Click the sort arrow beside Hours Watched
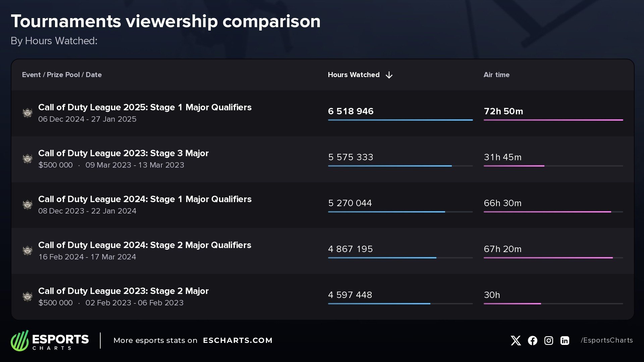Viewport: 644px width, 362px height. tap(389, 75)
